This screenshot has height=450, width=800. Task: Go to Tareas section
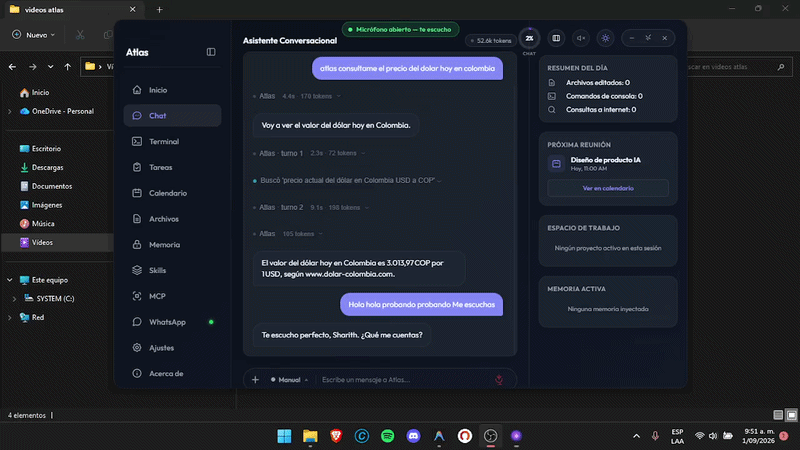point(172,167)
